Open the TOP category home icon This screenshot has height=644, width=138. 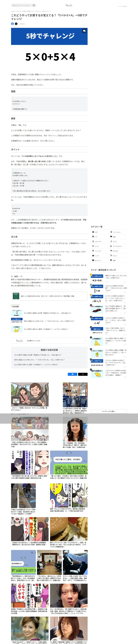93,232
